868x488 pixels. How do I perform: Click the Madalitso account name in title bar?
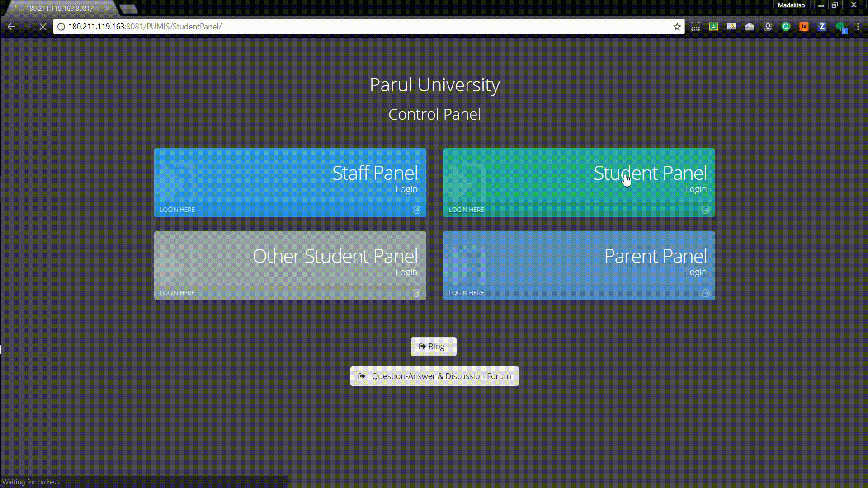(791, 5)
